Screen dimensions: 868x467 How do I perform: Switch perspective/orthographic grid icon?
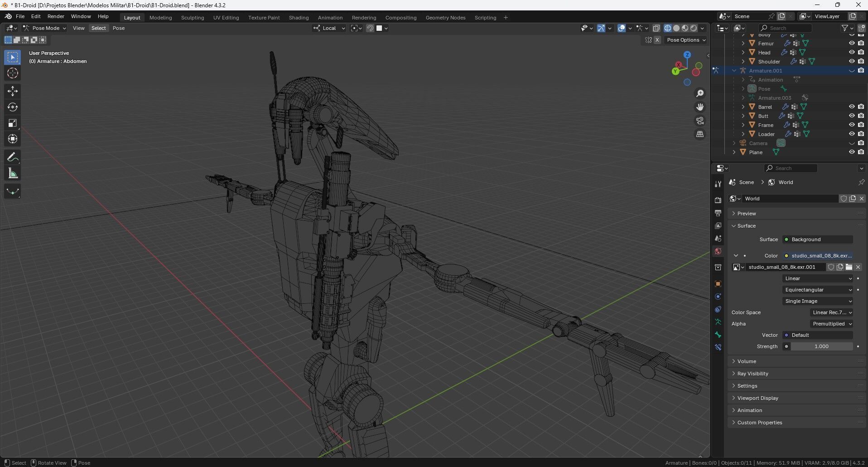(700, 134)
